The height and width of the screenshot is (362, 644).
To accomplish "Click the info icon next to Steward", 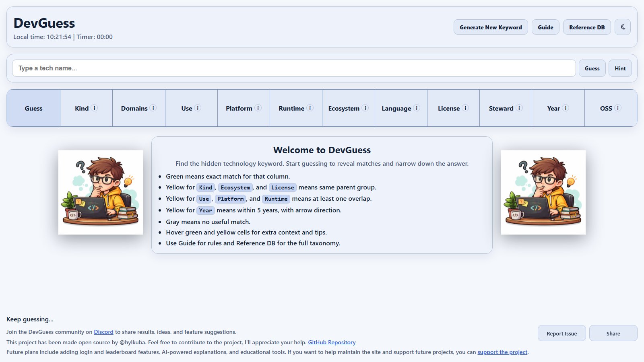I will coord(519,108).
